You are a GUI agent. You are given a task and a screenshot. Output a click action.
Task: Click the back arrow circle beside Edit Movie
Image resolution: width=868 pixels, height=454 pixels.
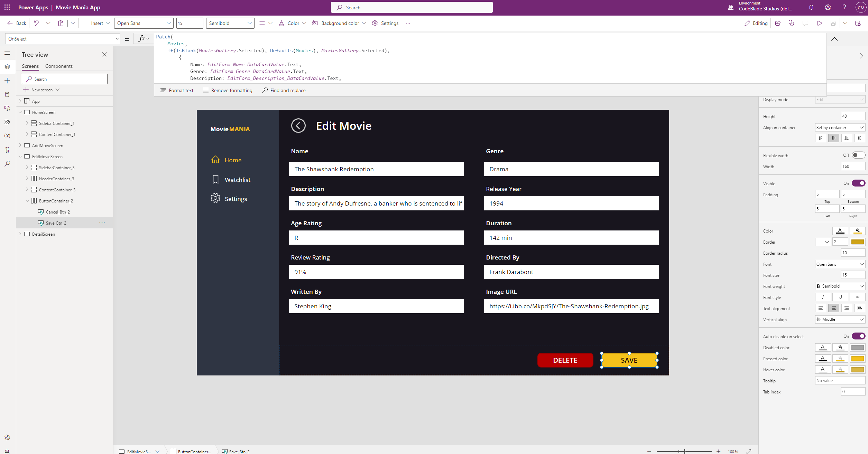(x=298, y=126)
